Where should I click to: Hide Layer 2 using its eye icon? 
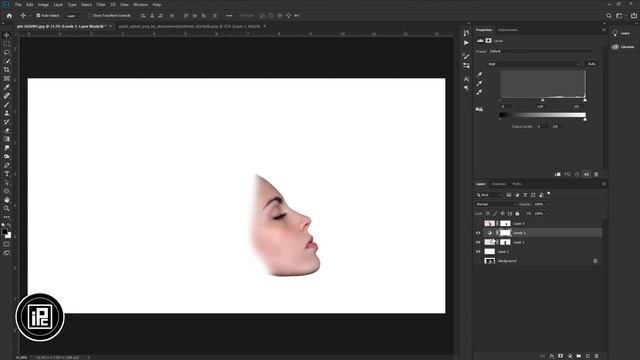pyautogui.click(x=478, y=251)
